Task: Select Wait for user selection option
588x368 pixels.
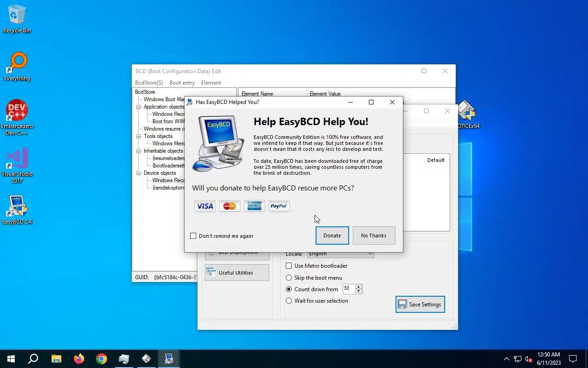Action: [289, 301]
